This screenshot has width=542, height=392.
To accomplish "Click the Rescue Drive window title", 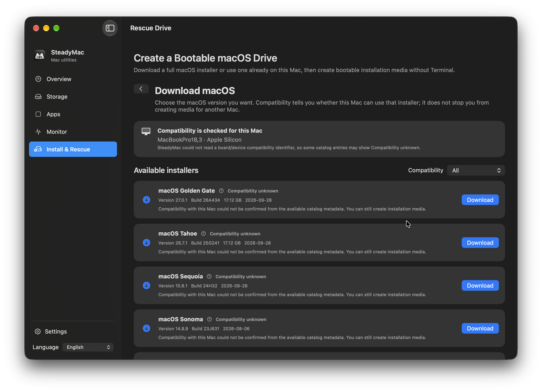I will pyautogui.click(x=151, y=28).
